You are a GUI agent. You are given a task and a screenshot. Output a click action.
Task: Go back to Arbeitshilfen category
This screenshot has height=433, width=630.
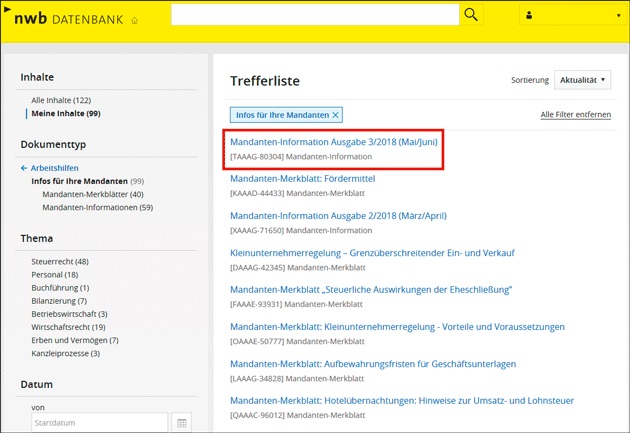54,168
